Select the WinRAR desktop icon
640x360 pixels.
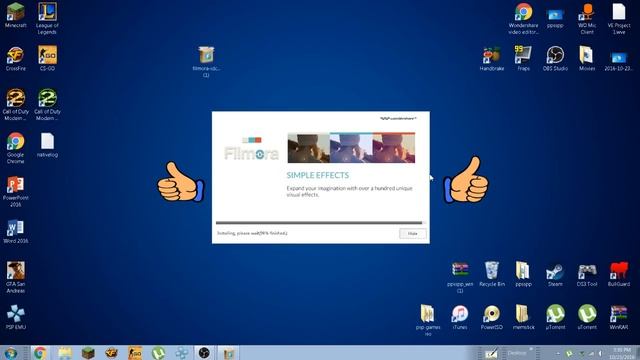pyautogui.click(x=619, y=317)
